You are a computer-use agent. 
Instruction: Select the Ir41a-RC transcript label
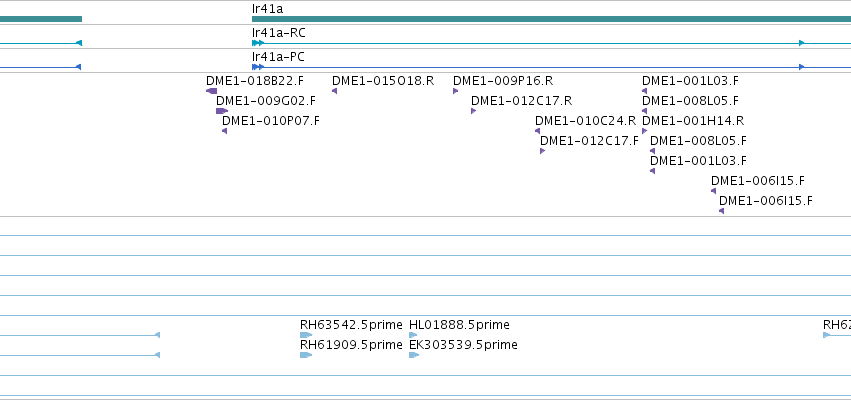coord(278,33)
